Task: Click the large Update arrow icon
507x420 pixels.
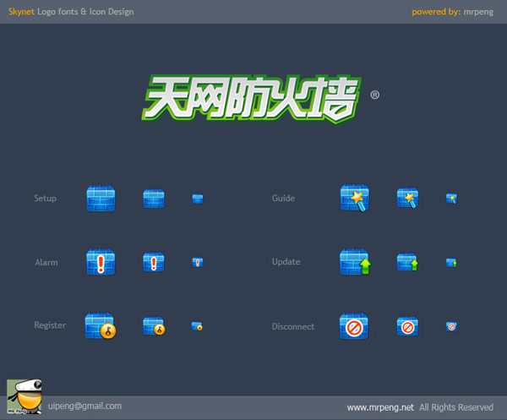Action: click(355, 262)
